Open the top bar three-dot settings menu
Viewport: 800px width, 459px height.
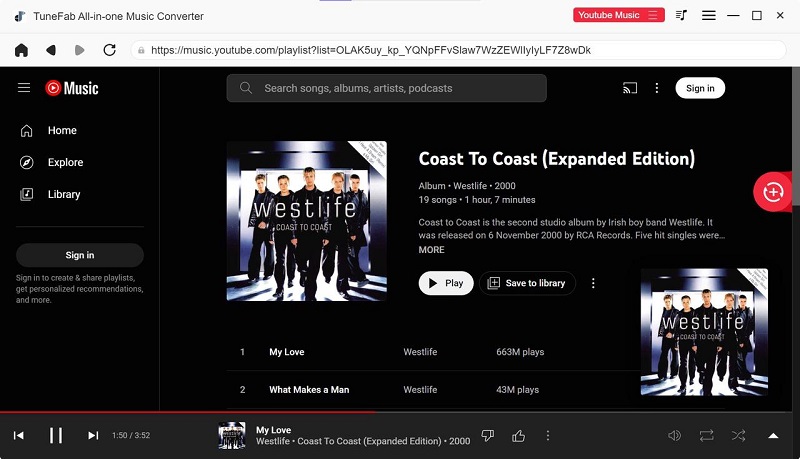(657, 88)
